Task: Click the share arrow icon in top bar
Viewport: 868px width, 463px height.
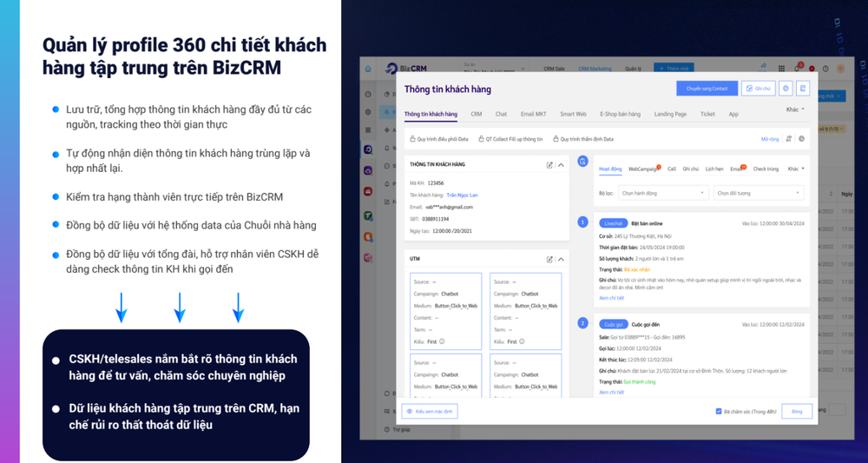Action: tap(764, 65)
